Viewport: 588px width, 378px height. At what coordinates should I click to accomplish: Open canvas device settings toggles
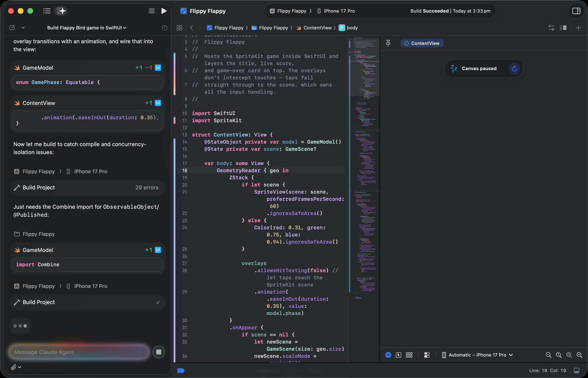pos(427,355)
